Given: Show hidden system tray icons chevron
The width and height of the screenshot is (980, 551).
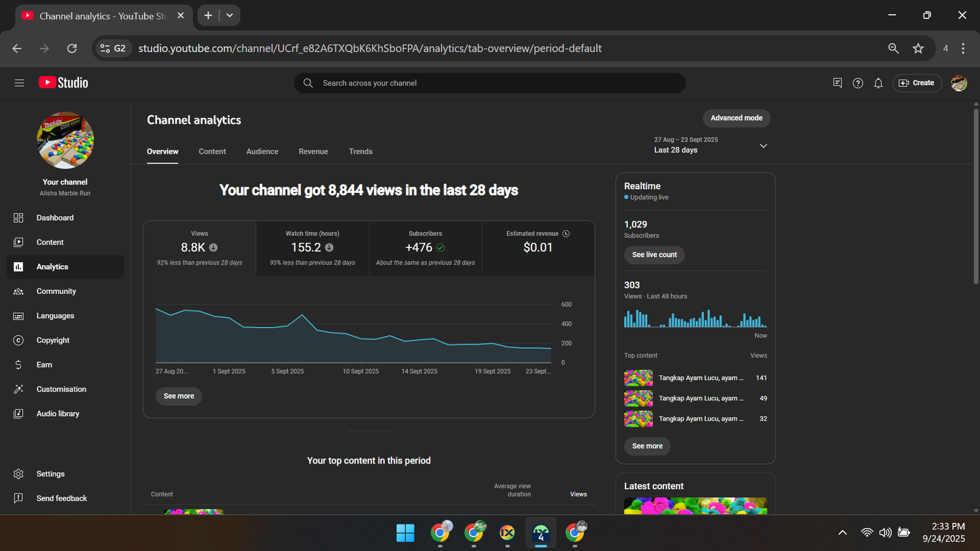Looking at the screenshot, I should [x=842, y=533].
